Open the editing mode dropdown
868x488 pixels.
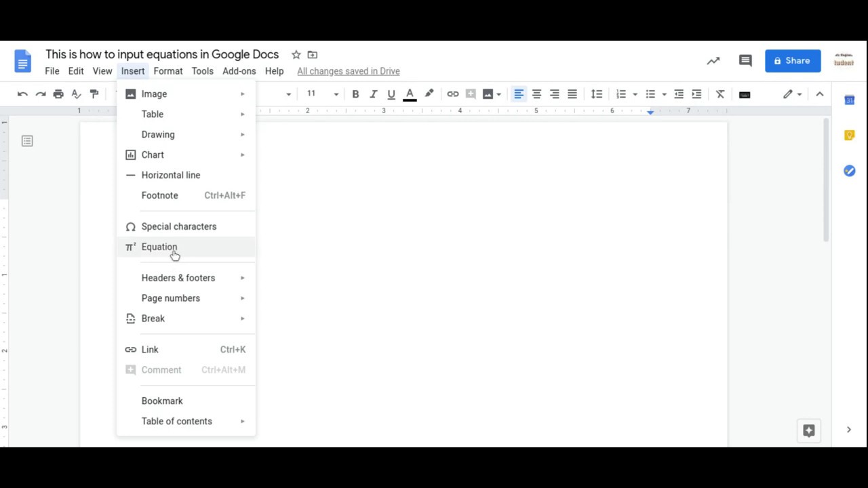pyautogui.click(x=793, y=94)
